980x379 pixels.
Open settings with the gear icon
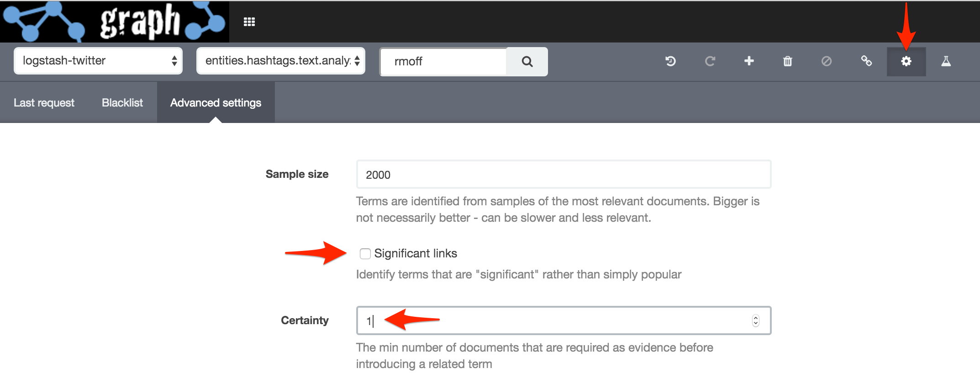(906, 61)
